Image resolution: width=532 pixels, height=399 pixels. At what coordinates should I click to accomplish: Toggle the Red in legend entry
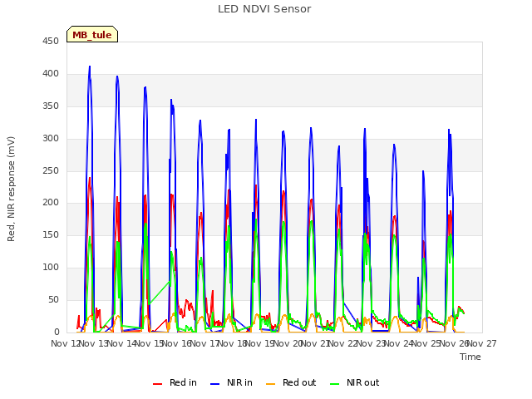[x=175, y=383]
